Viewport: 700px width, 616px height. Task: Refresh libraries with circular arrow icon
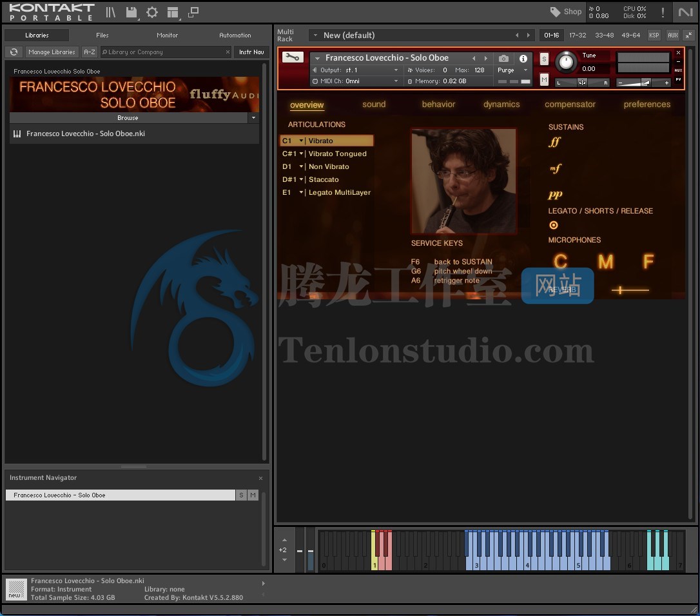[14, 52]
